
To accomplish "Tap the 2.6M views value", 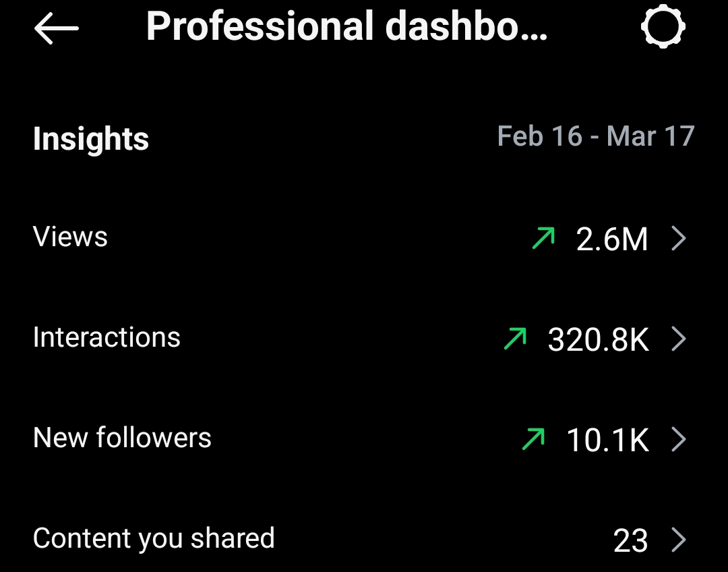I will (612, 239).
